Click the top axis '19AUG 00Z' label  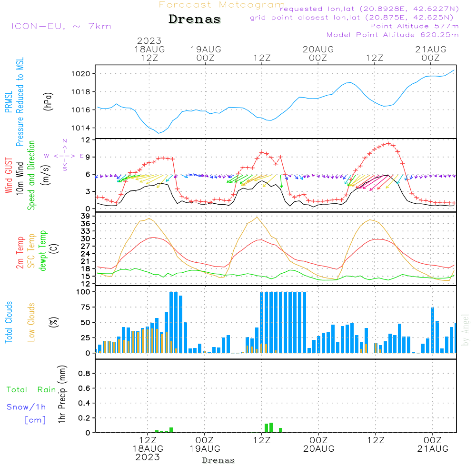coord(206,53)
